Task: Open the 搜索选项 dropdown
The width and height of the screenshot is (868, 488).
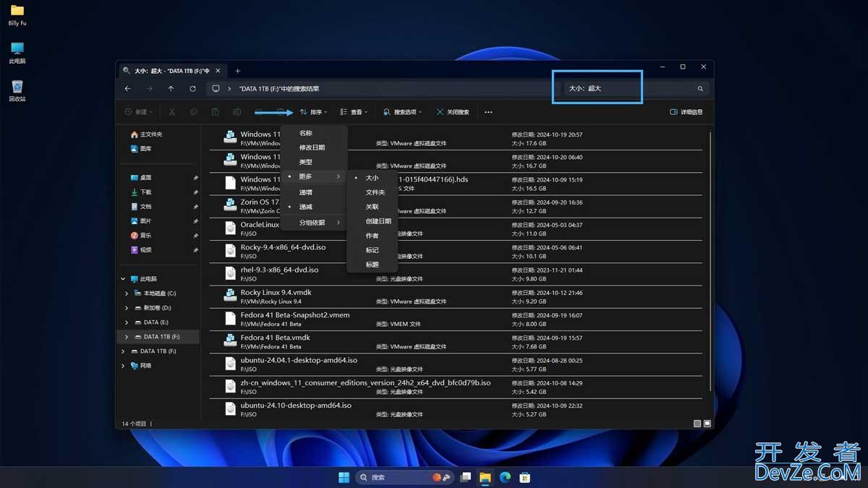Action: tap(404, 112)
